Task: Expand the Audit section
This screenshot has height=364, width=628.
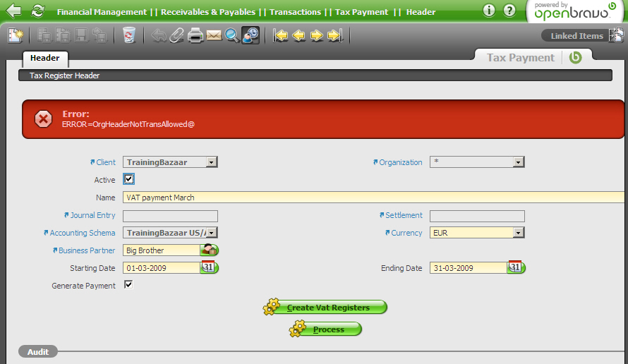Action: (38, 351)
